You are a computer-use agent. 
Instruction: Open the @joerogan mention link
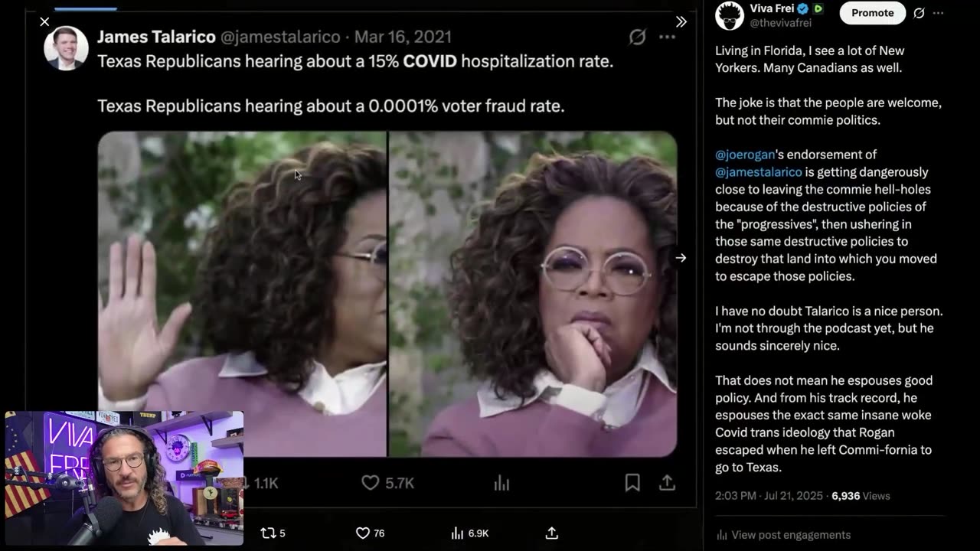745,155
